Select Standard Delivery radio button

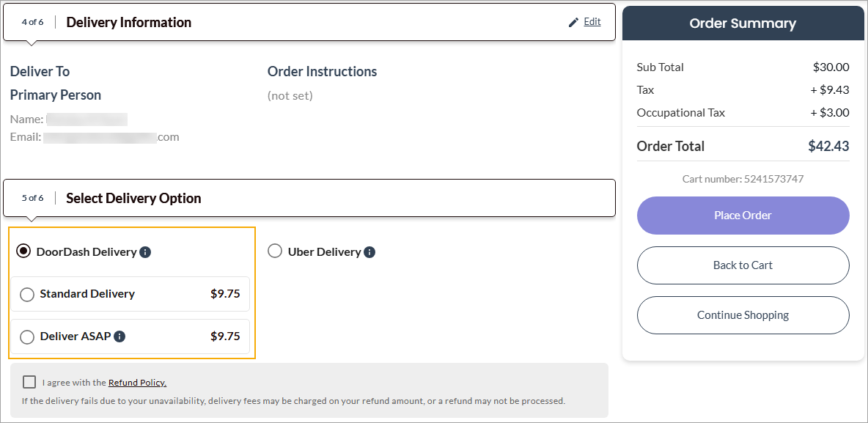(x=27, y=295)
